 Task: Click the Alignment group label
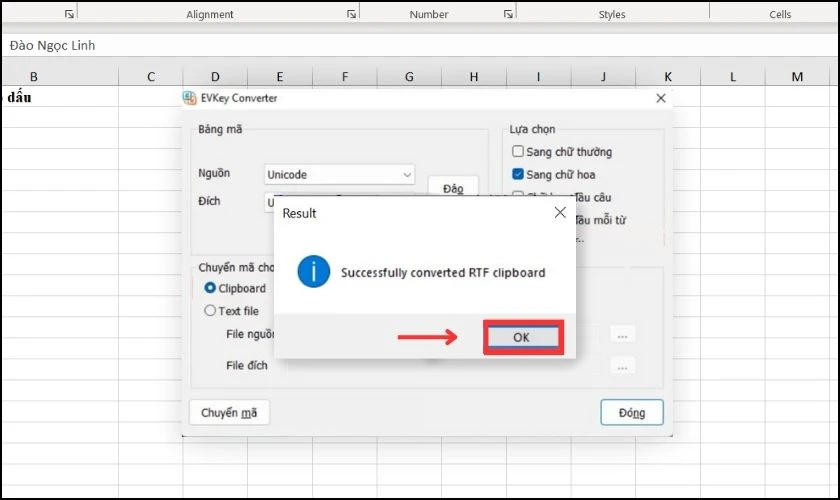tap(210, 14)
